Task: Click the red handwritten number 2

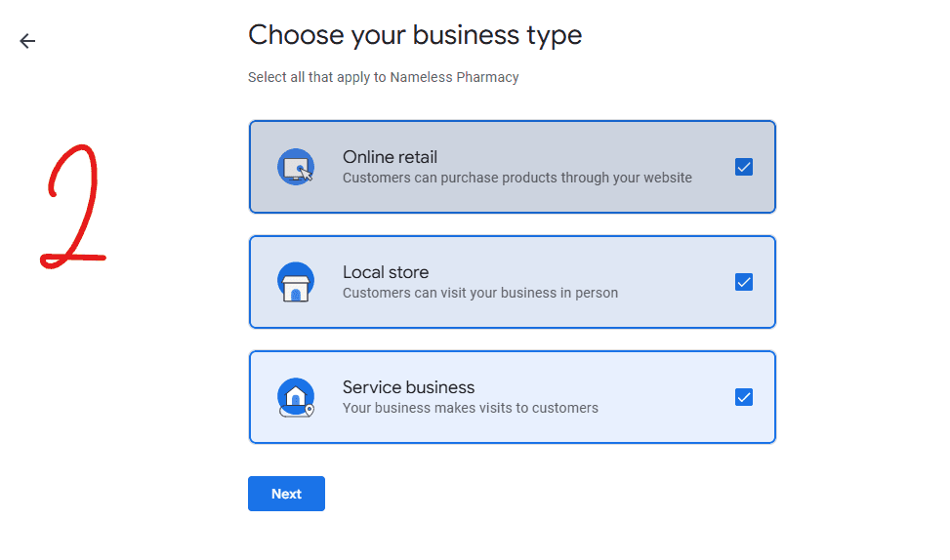Action: (x=72, y=207)
